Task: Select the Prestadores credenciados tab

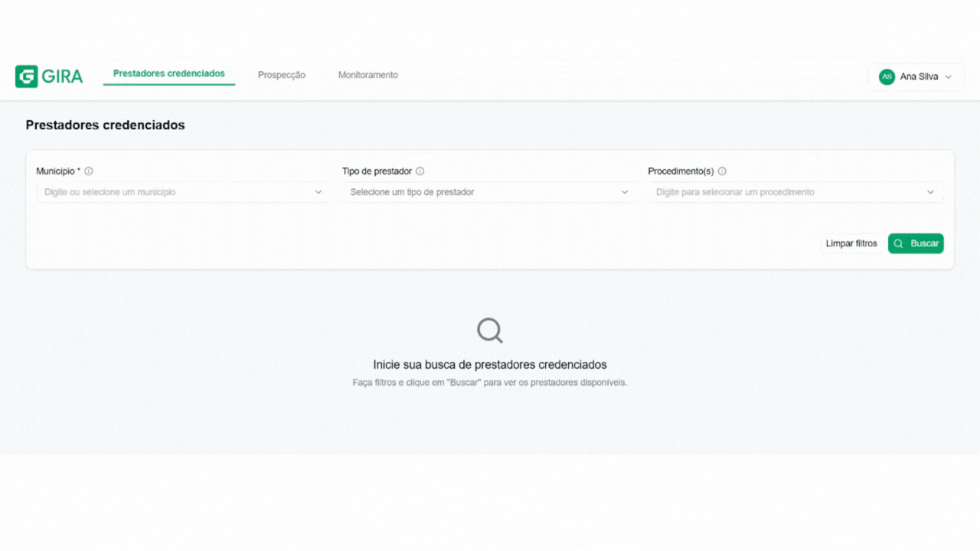Action: [169, 74]
